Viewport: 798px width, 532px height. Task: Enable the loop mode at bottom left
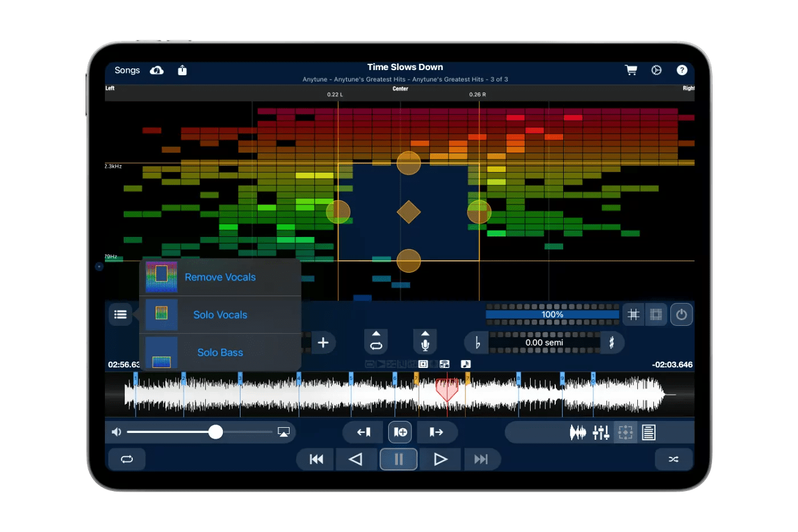click(x=126, y=459)
